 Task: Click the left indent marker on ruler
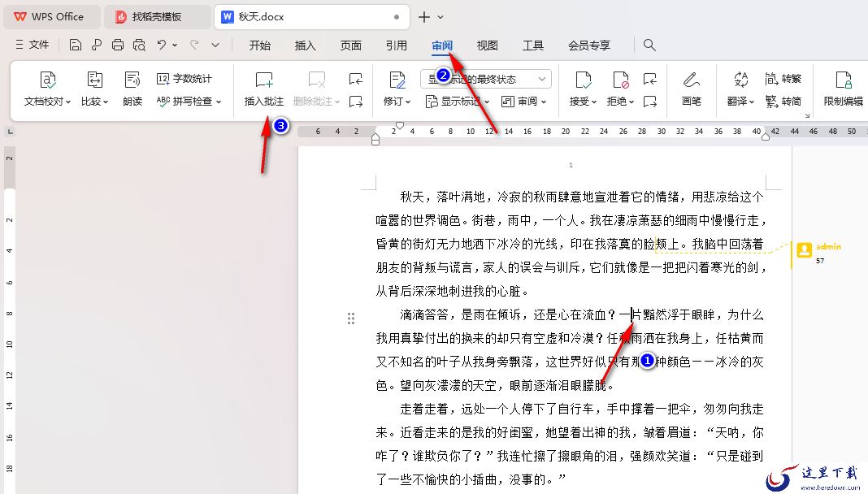[375, 140]
